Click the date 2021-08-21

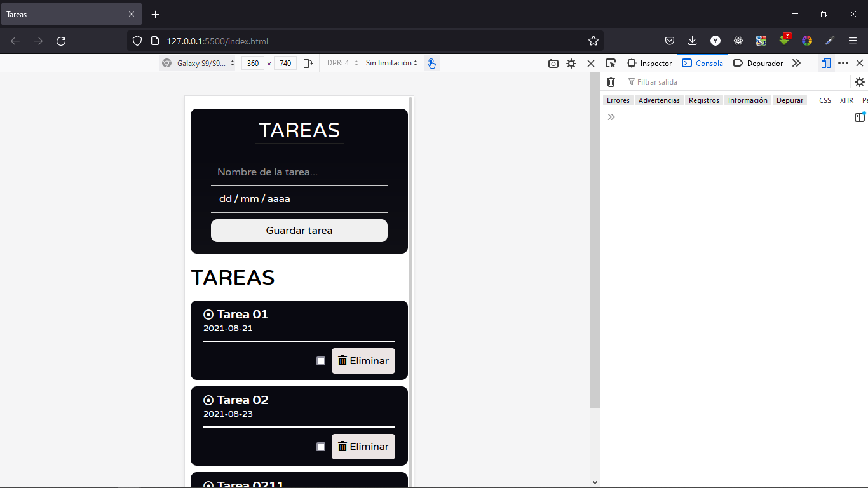228,329
